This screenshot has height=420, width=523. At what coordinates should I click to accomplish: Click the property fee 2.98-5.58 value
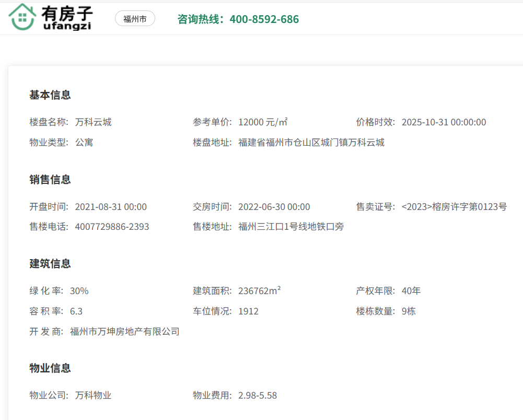[x=258, y=395]
